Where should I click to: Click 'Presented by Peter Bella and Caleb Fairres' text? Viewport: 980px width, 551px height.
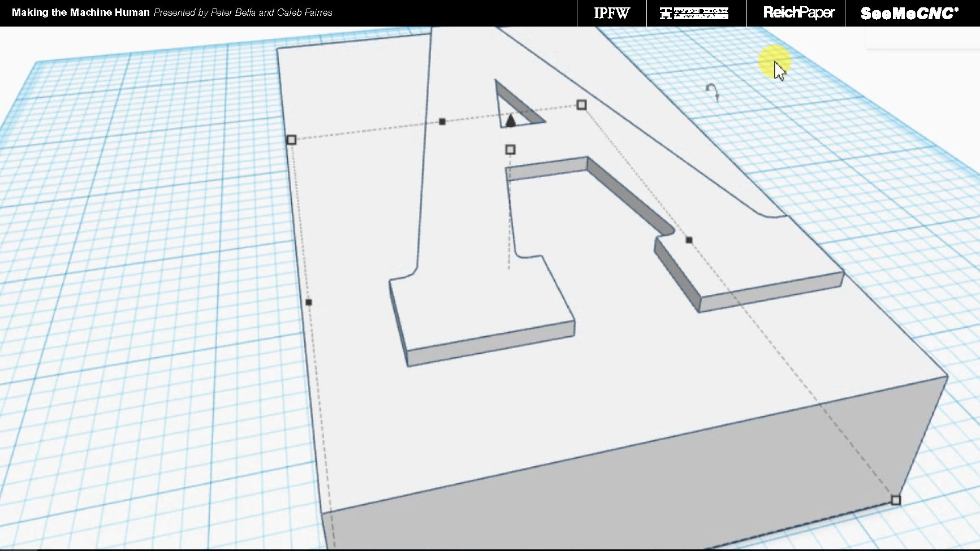[243, 12]
